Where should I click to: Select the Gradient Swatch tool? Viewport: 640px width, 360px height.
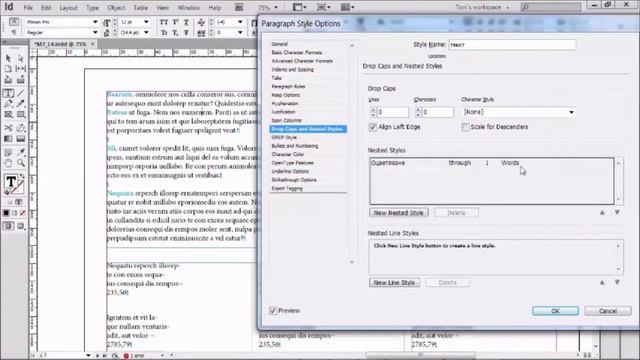[x=8, y=139]
